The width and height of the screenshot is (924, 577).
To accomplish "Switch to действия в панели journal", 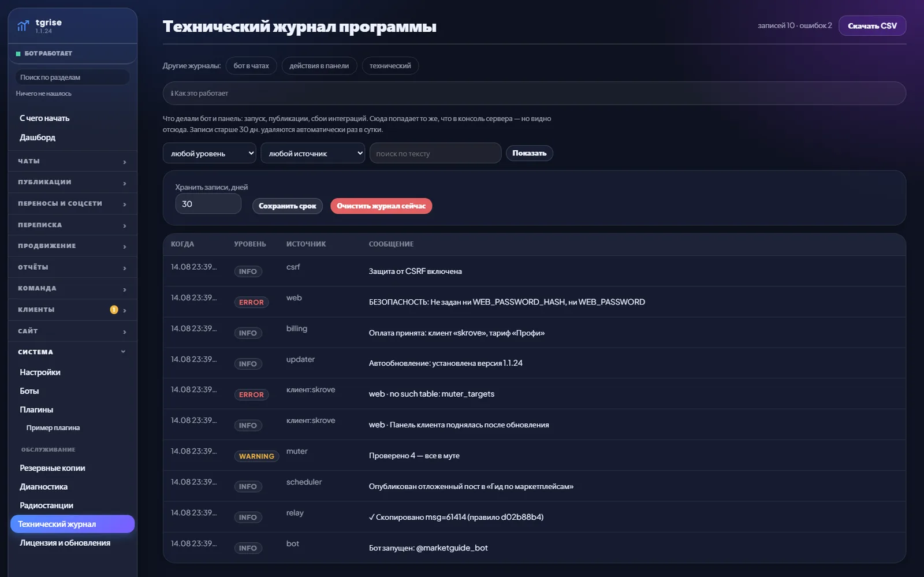I will (319, 66).
